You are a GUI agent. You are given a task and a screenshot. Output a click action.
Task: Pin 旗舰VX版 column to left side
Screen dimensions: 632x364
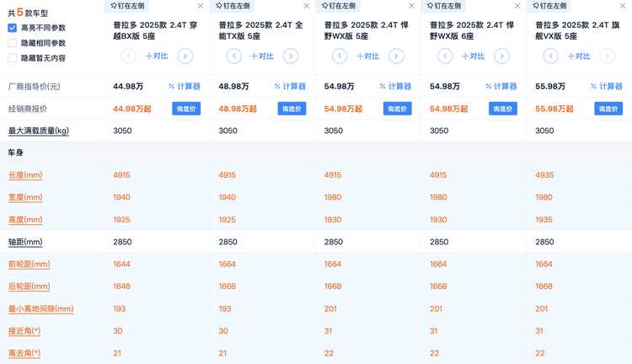(x=549, y=6)
